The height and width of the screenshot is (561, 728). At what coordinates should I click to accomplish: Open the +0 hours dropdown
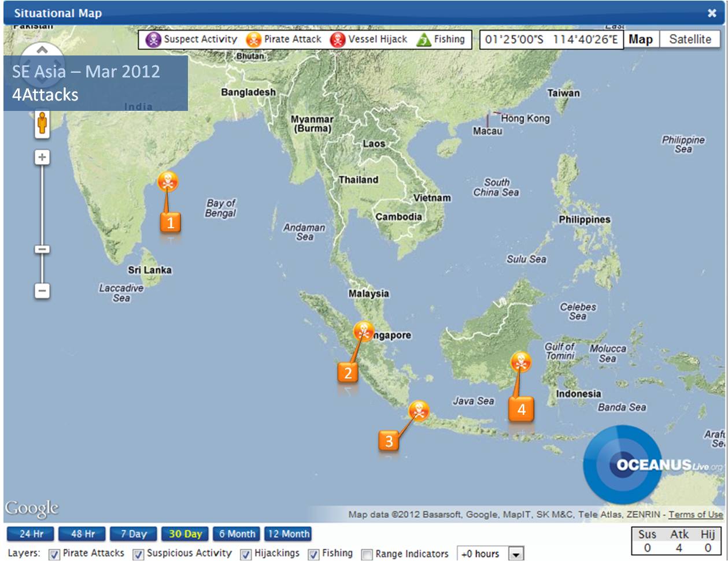coord(490,553)
